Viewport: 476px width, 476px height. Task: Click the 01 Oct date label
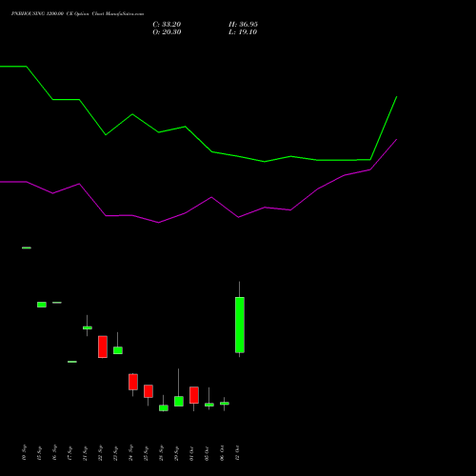(x=192, y=453)
